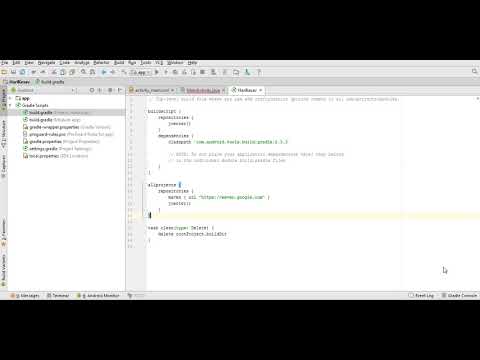Open the VCS menu
Screen dimensions: 480x360
tap(159, 63)
